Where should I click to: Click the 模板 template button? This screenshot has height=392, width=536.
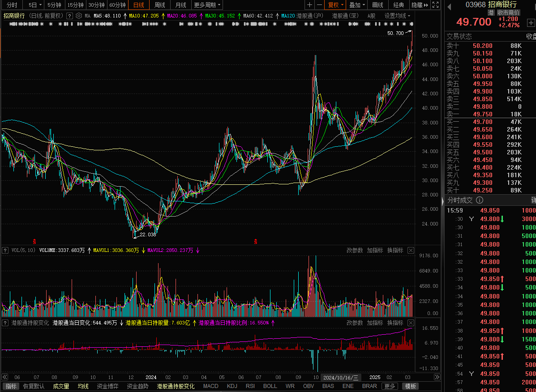tap(410, 386)
